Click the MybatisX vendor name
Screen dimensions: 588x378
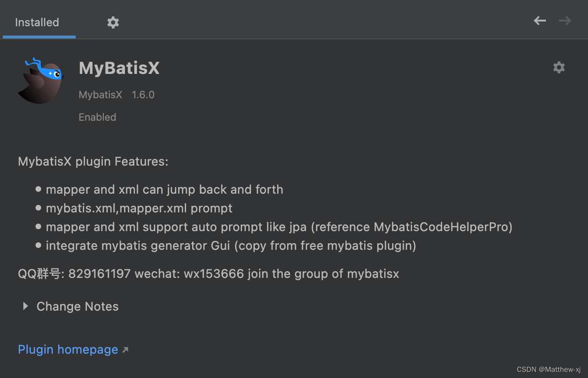click(x=100, y=94)
